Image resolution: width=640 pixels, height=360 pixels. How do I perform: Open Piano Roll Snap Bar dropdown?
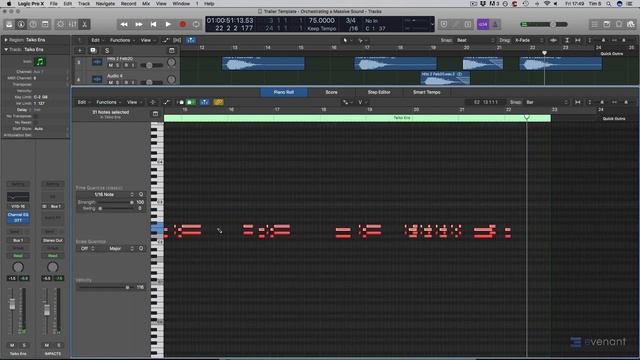click(x=546, y=102)
